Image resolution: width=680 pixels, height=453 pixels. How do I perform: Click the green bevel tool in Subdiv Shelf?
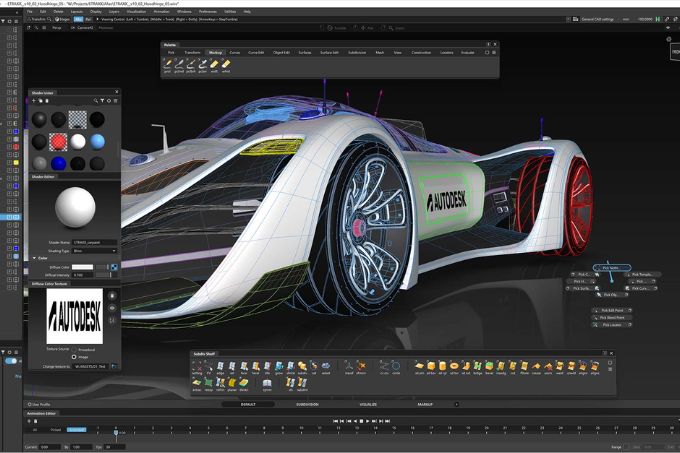tap(489, 366)
